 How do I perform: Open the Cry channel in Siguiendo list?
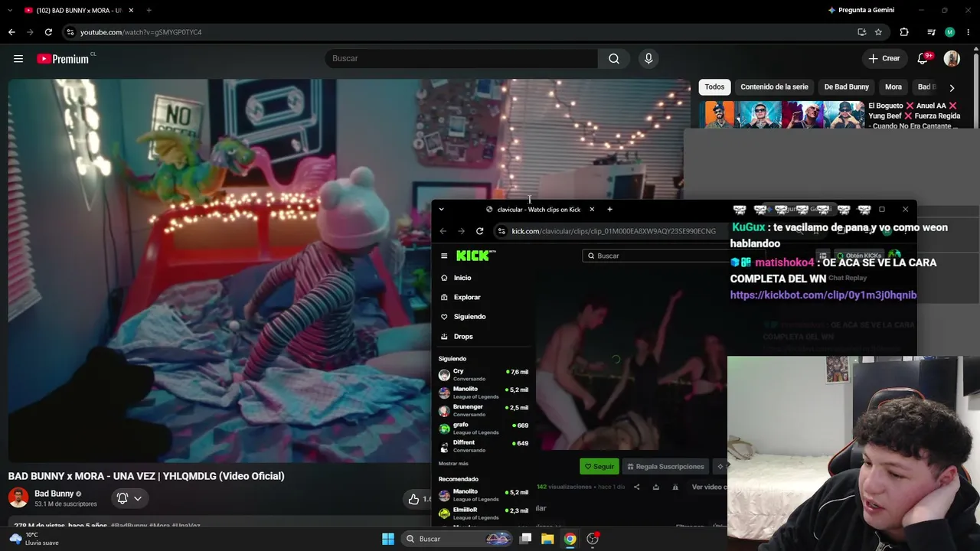click(x=483, y=374)
